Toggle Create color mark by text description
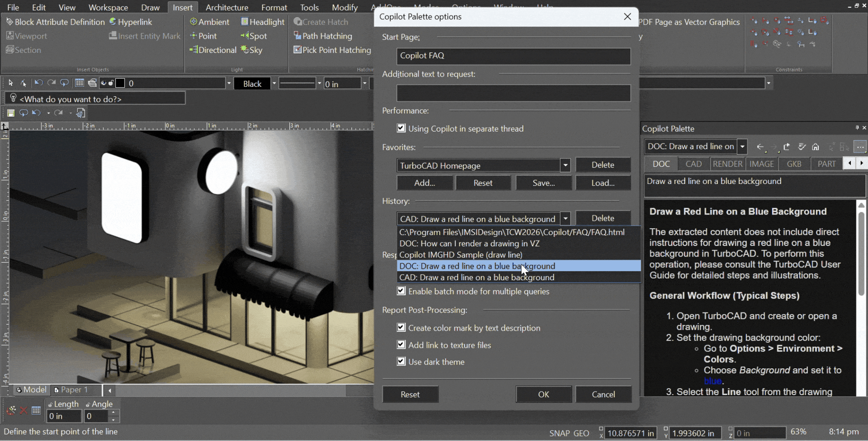The height and width of the screenshot is (441, 868). point(401,327)
